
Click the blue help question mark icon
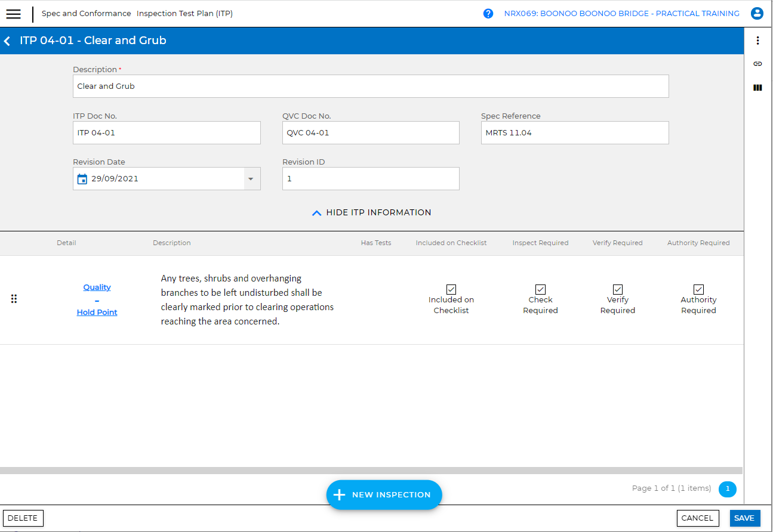(x=488, y=14)
